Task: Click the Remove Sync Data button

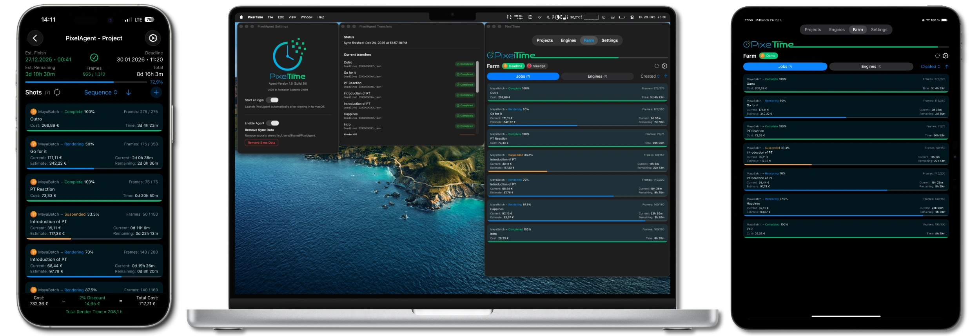Action: point(261,143)
